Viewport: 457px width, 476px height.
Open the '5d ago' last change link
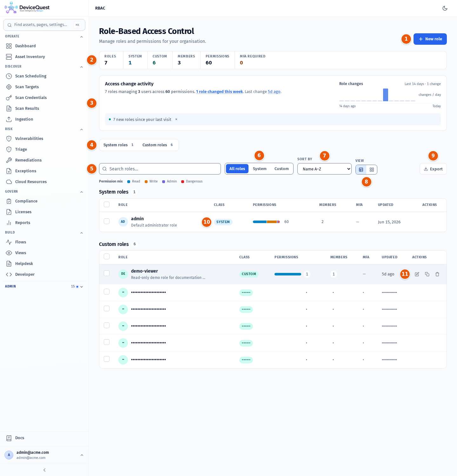[x=274, y=92]
